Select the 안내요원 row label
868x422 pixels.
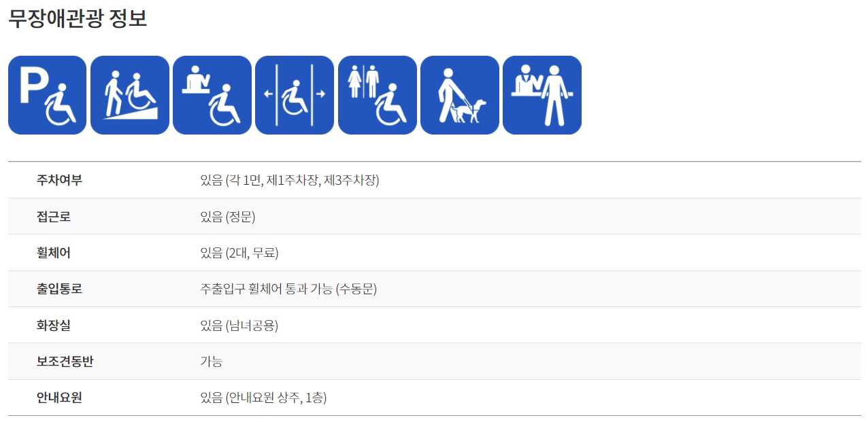(x=60, y=398)
